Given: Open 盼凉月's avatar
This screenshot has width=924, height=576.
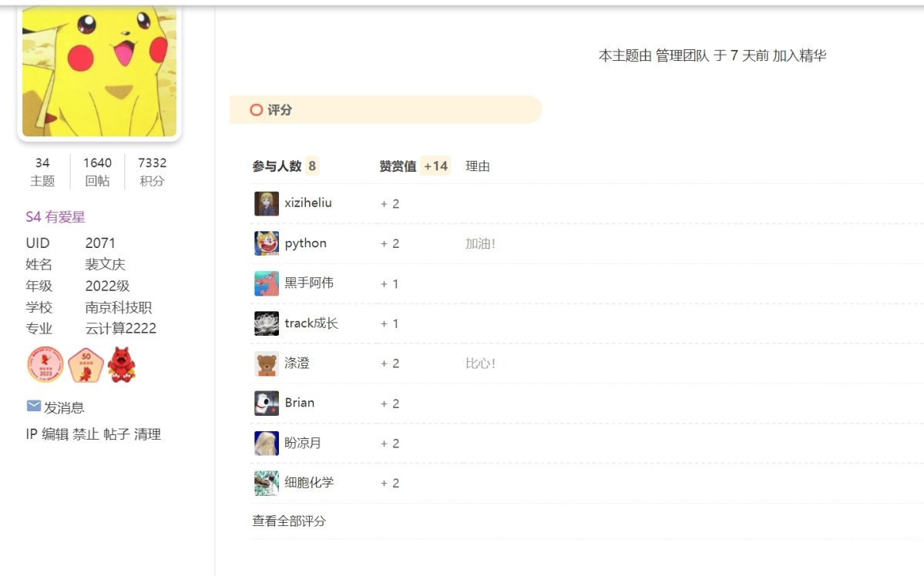Looking at the screenshot, I should point(267,444).
